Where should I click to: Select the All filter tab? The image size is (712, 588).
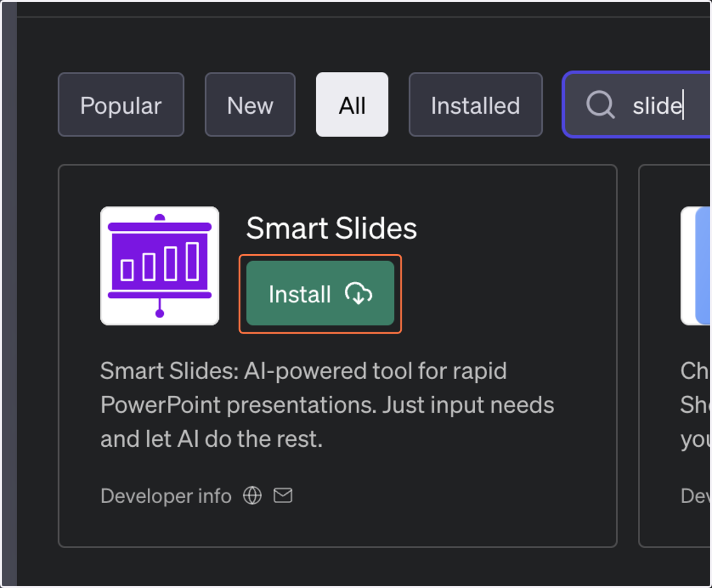(352, 105)
